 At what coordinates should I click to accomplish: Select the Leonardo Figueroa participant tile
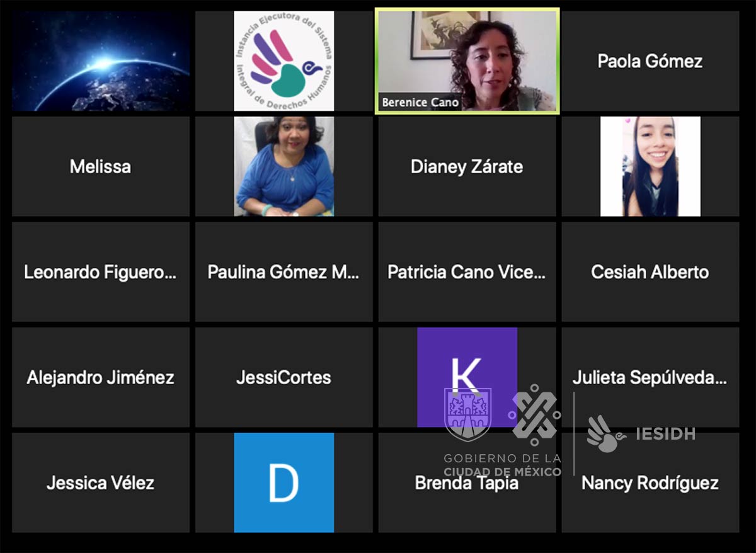101,272
